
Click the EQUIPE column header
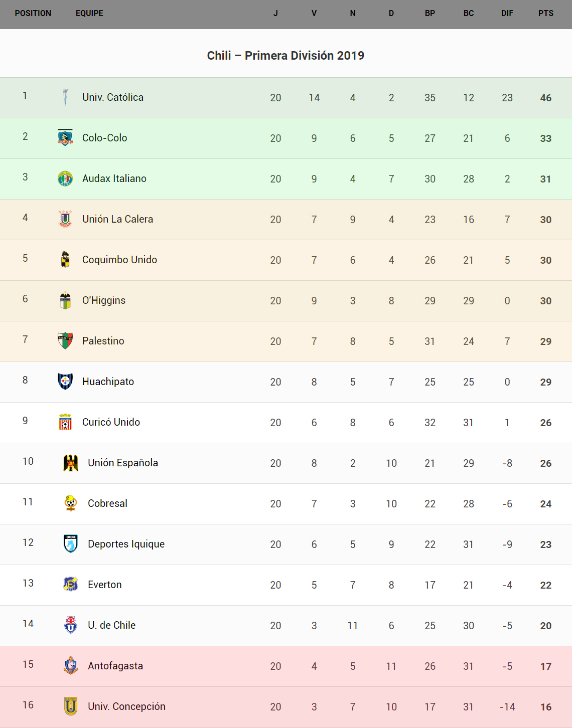[x=89, y=14]
